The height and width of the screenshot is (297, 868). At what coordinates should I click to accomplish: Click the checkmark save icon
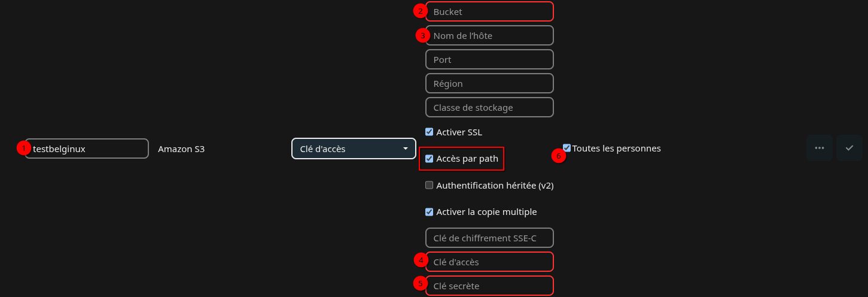[x=849, y=148]
